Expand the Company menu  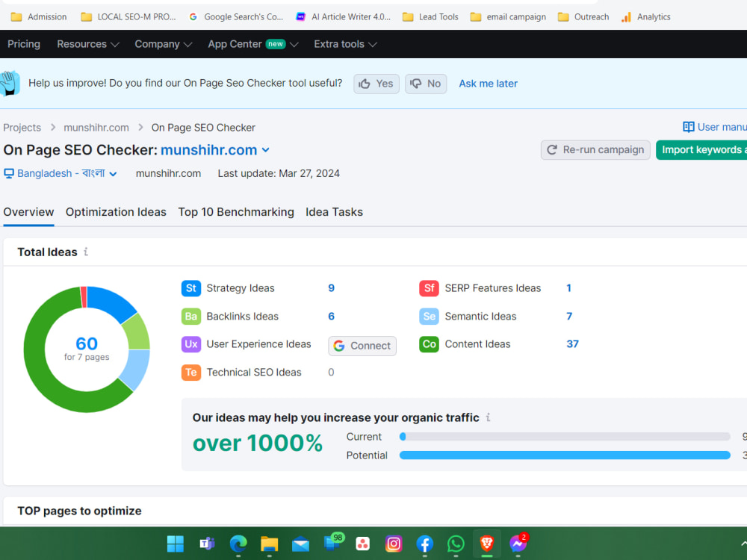[x=163, y=44]
